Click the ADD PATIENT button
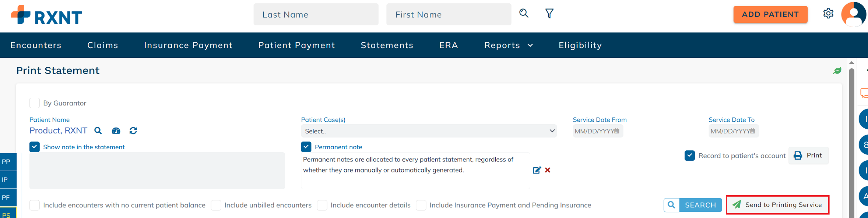The height and width of the screenshot is (218, 868). coord(770,14)
